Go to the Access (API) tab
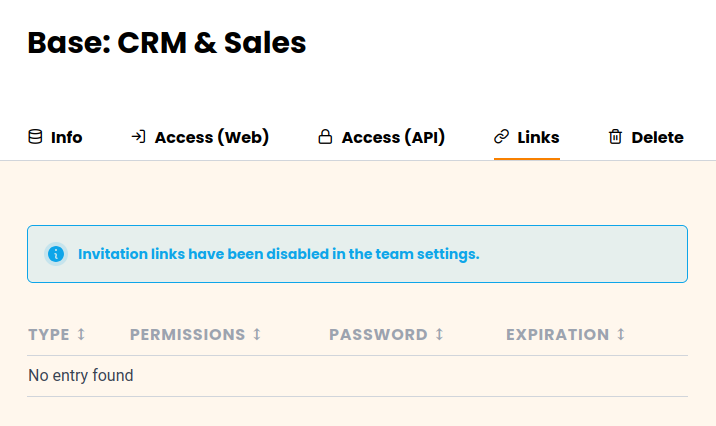This screenshot has height=426, width=716. 393,137
